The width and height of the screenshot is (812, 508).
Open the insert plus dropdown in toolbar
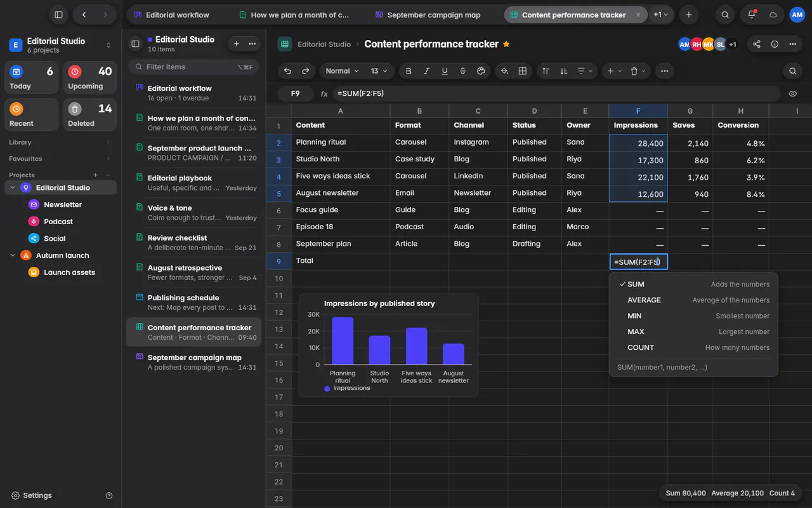pos(614,71)
